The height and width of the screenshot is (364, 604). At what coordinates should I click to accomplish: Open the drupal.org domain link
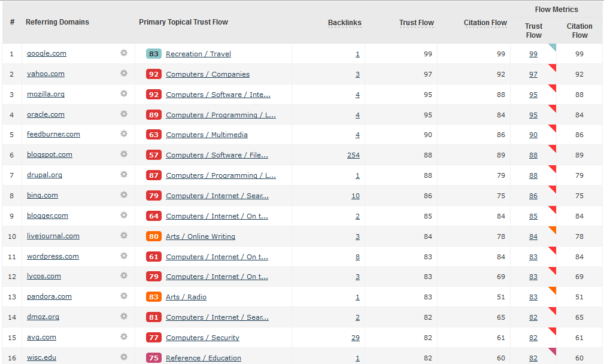(45, 175)
